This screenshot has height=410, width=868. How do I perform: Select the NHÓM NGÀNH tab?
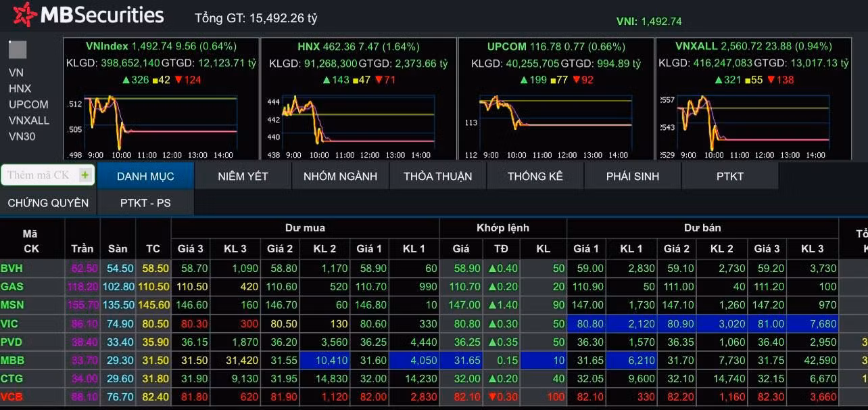click(341, 176)
